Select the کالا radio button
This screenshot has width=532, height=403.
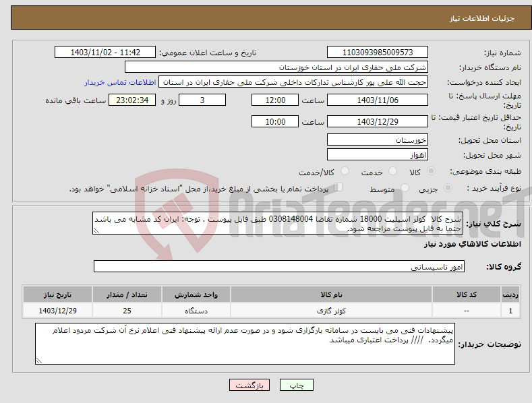point(431,171)
